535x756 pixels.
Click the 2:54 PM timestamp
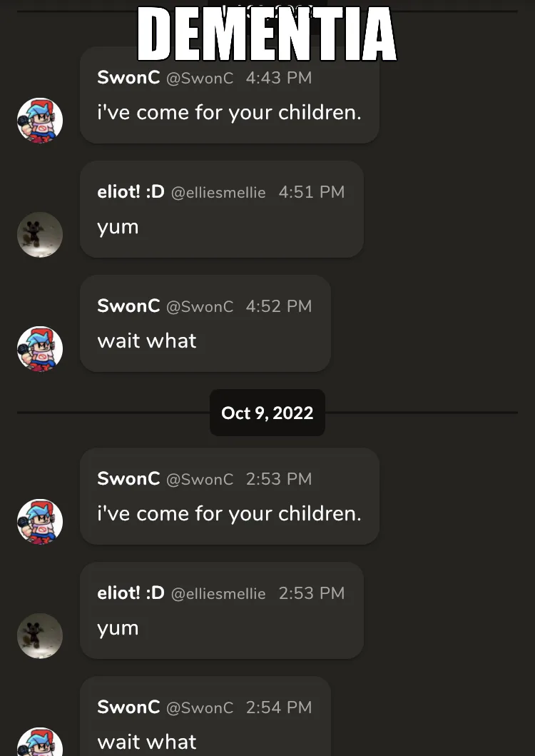279,708
